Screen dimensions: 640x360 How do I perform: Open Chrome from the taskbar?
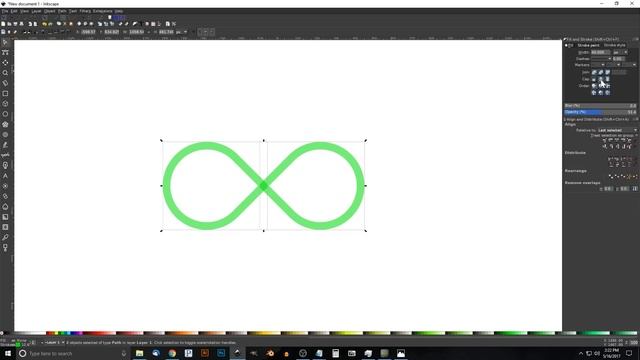pos(172,353)
